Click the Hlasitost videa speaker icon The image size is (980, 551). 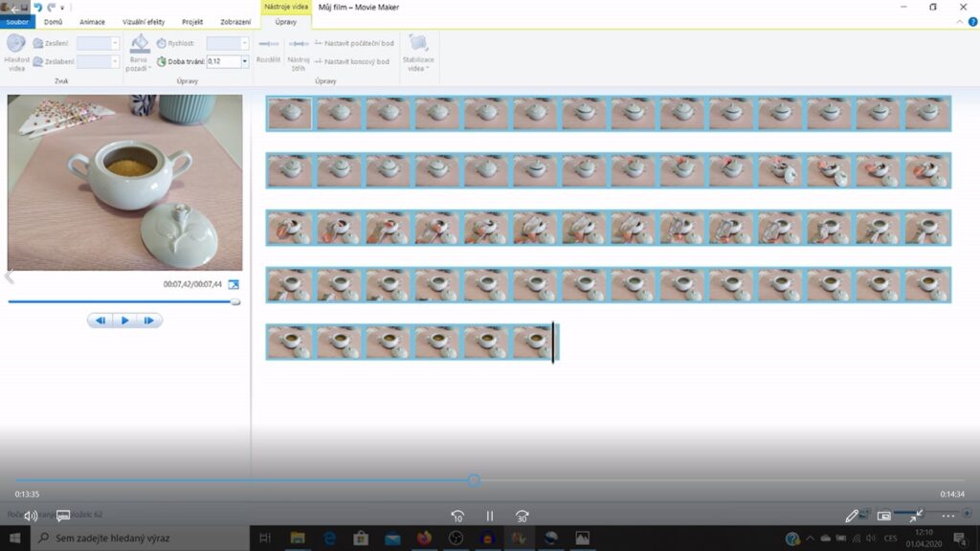click(x=16, y=44)
